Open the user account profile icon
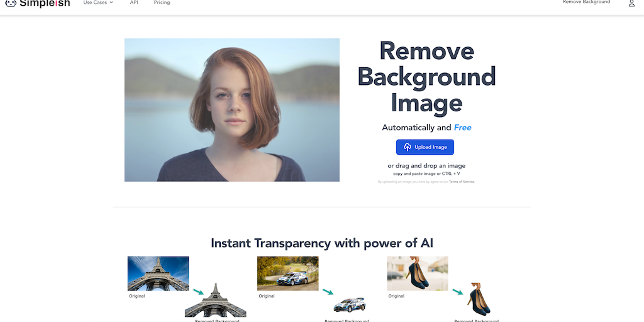Screen dimensions: 644x322 (631, 3)
